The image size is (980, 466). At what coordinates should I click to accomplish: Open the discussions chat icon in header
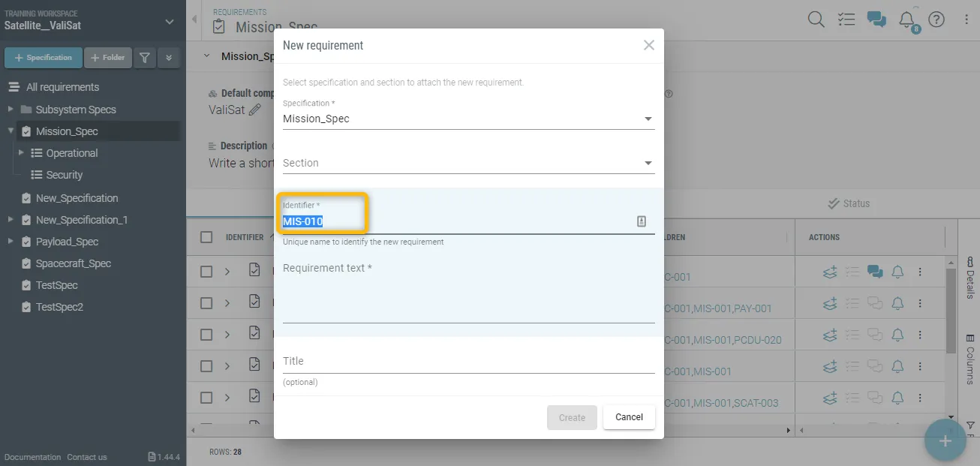876,20
